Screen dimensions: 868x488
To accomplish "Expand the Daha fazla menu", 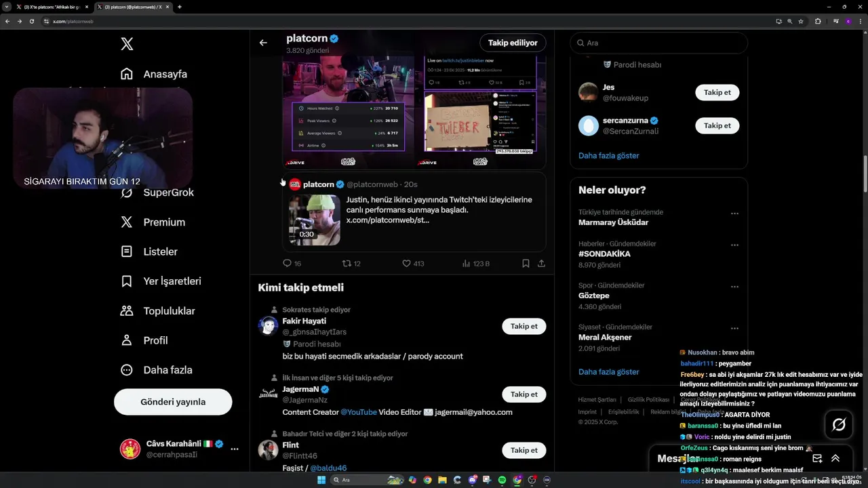I will coord(156,370).
